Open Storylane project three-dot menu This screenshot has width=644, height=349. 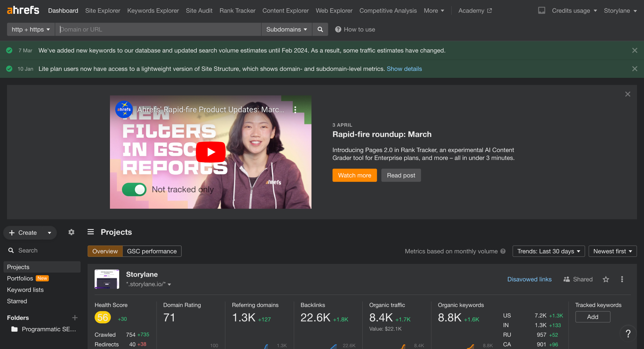tap(622, 279)
